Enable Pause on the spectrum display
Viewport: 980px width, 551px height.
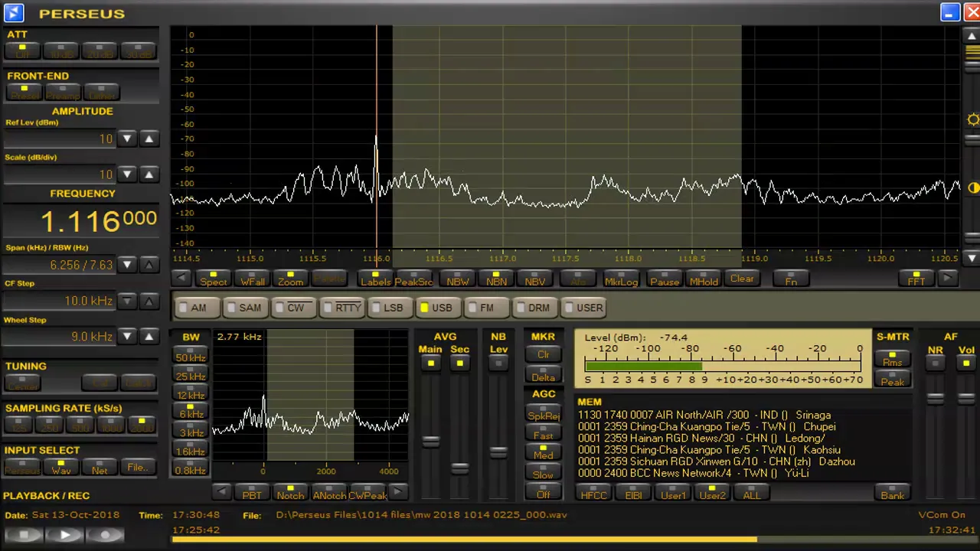pyautogui.click(x=665, y=279)
